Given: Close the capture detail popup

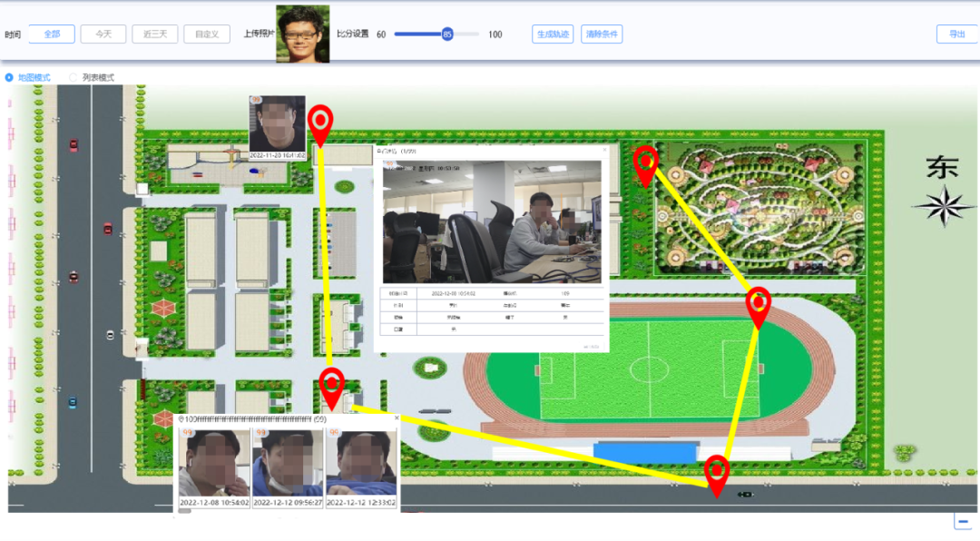Looking at the screenshot, I should (604, 151).
